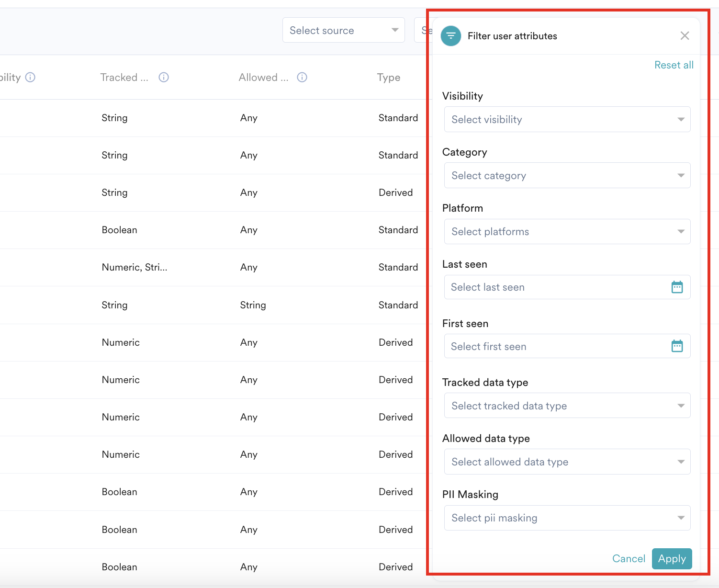
Task: Click info icon next to Allowed column
Action: click(x=302, y=78)
